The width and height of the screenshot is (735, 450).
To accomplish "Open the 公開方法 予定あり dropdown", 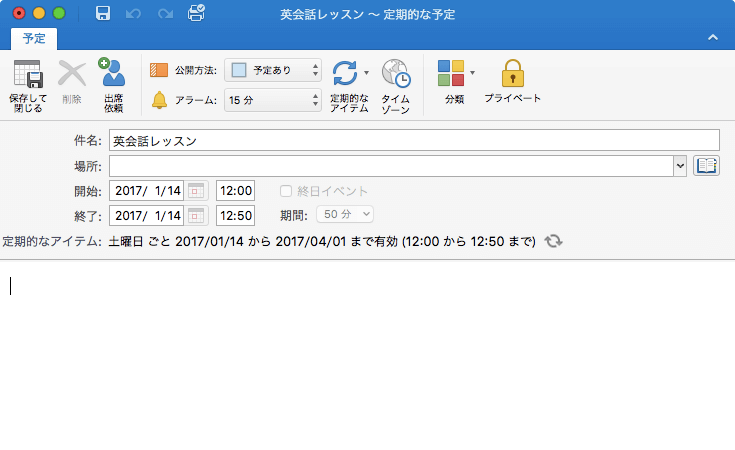I will point(273,70).
